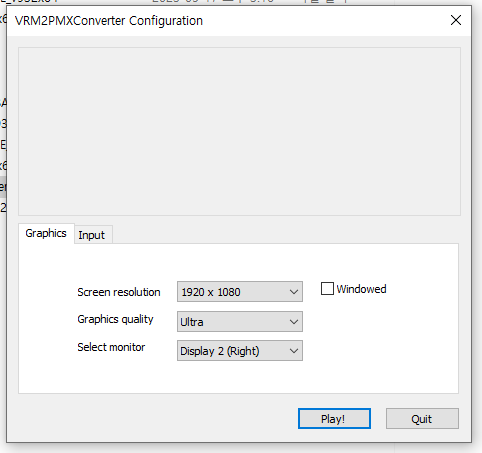Open the Select monitor dropdown
Image resolution: width=482 pixels, height=453 pixels.
(240, 351)
